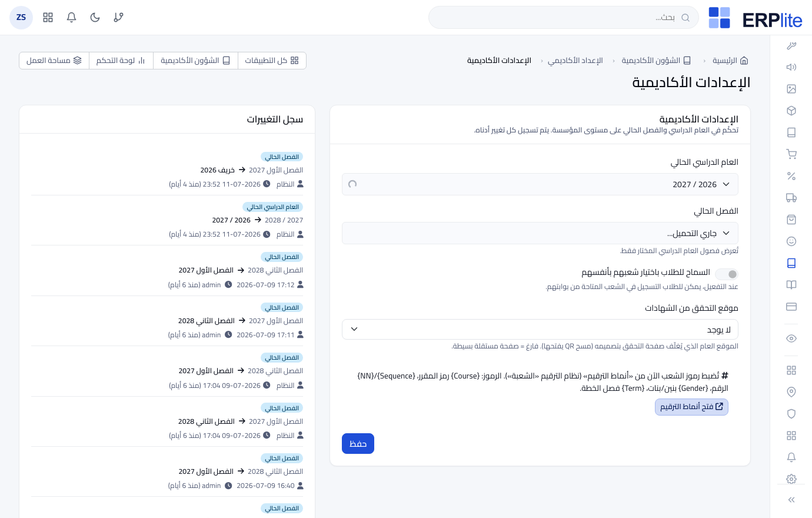Select لوحة التحكم tab
Image resolution: width=812 pixels, height=518 pixels.
click(x=121, y=61)
